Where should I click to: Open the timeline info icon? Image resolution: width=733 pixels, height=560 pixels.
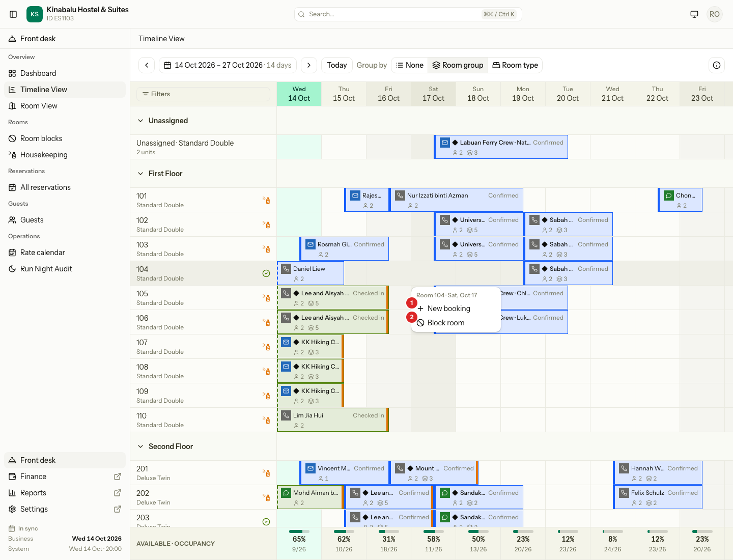point(717,65)
